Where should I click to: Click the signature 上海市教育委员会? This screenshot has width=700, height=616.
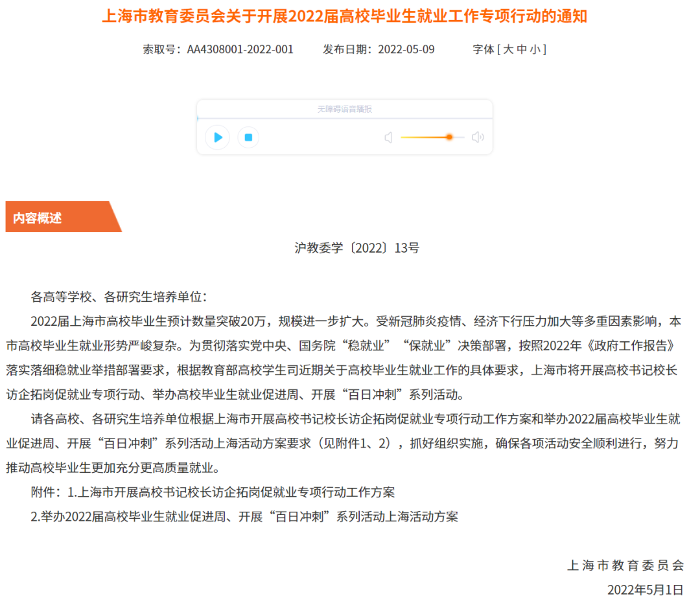625,565
